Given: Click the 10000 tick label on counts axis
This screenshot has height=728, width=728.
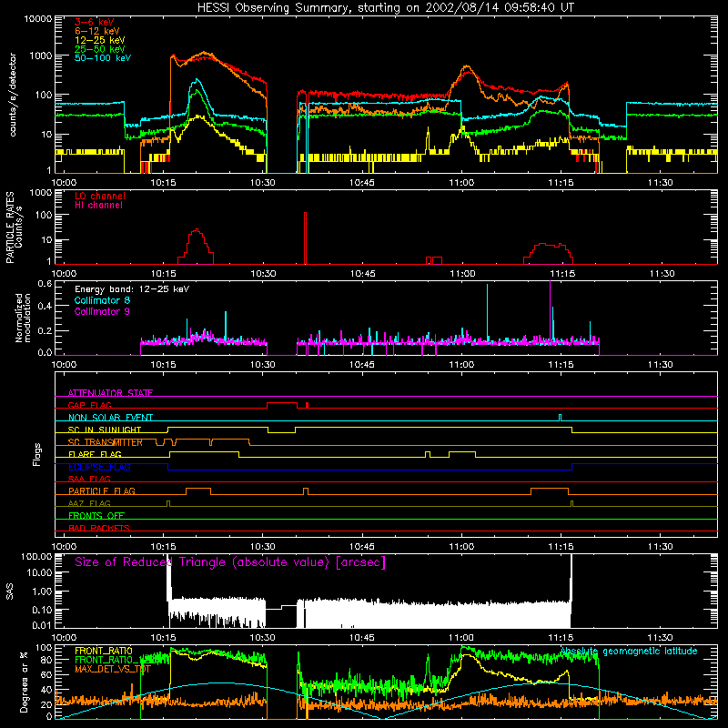Looking at the screenshot, I should pos(38,19).
